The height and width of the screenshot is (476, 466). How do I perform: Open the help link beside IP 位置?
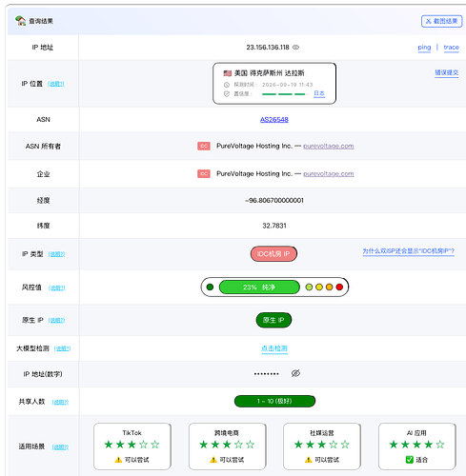pos(56,84)
